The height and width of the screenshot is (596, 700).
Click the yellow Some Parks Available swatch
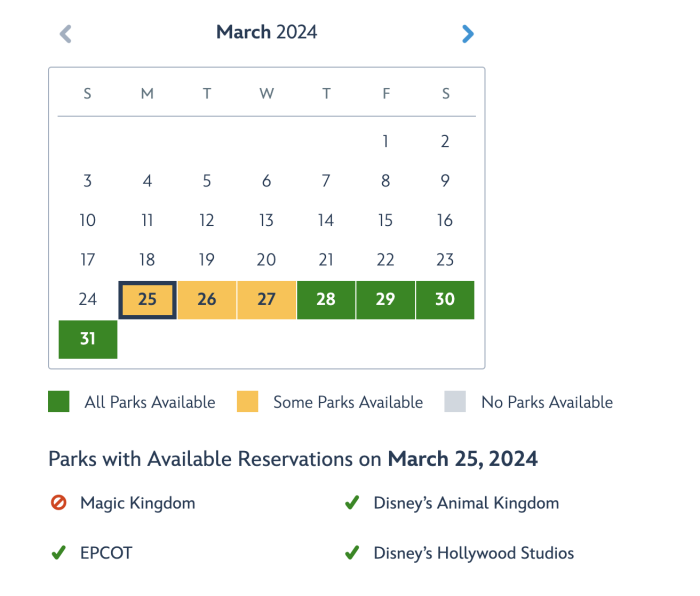pos(247,402)
